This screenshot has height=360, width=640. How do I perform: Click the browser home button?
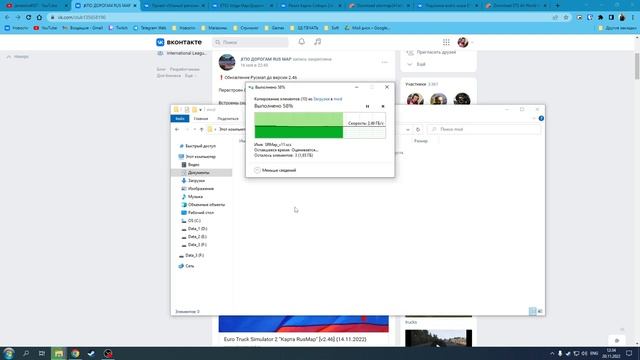[x=39, y=17]
